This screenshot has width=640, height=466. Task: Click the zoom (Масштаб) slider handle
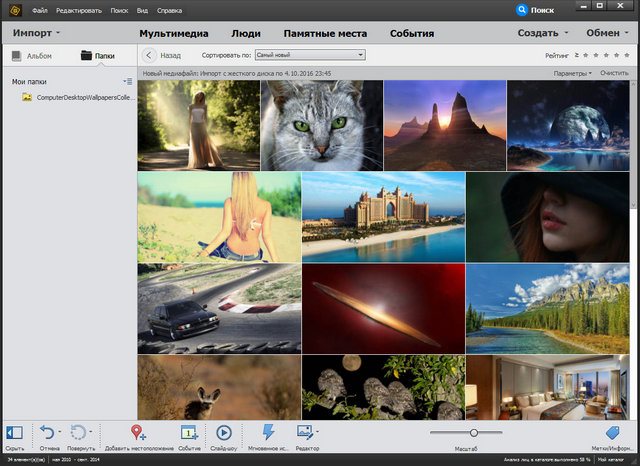[x=472, y=432]
